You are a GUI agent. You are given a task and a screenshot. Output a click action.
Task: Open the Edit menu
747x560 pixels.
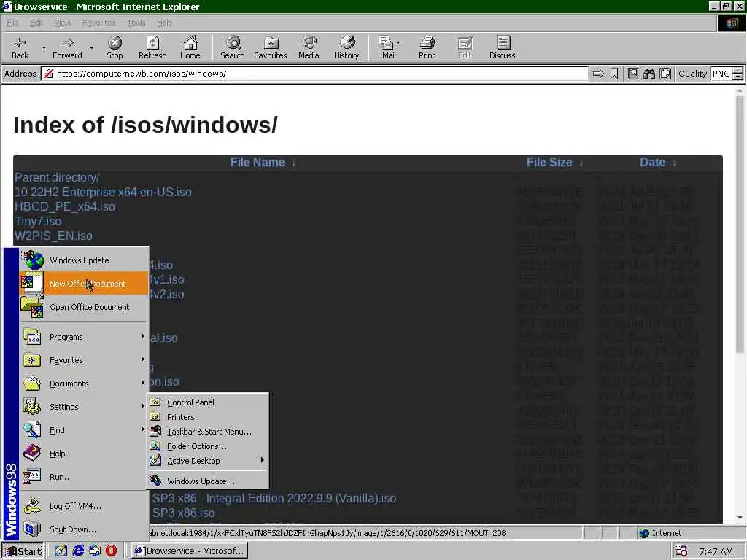click(36, 23)
